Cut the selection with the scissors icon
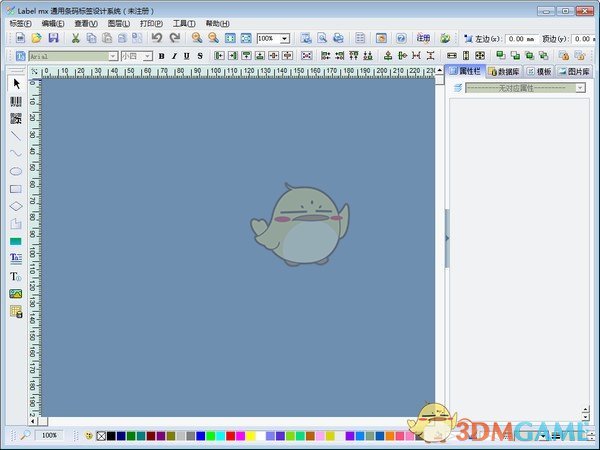The width and height of the screenshot is (600, 450). pos(75,38)
